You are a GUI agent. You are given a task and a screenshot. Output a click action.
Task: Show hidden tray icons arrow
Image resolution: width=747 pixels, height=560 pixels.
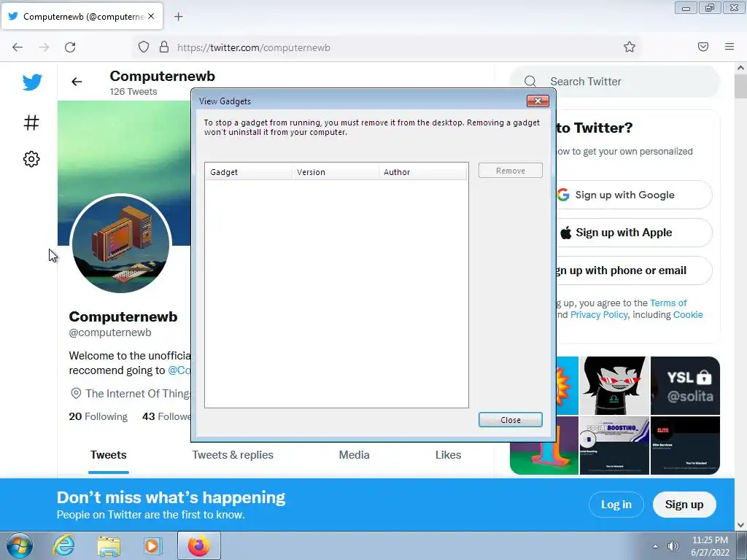tap(655, 546)
